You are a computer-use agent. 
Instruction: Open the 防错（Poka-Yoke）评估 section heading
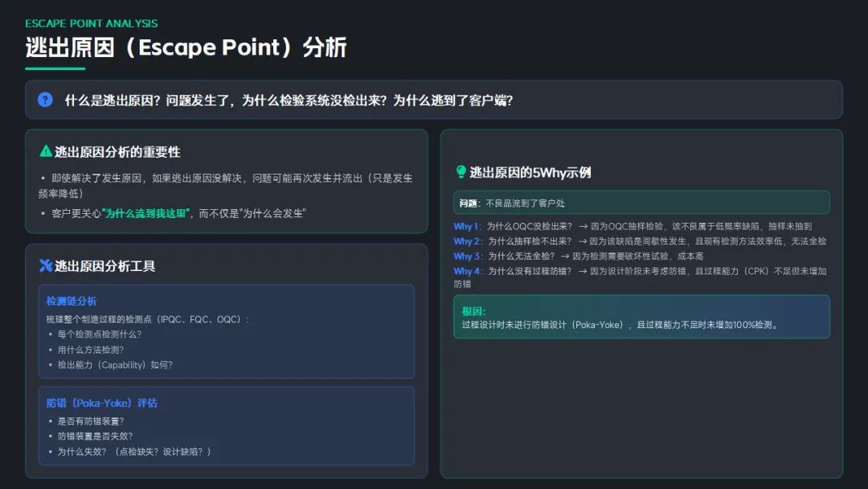point(101,403)
